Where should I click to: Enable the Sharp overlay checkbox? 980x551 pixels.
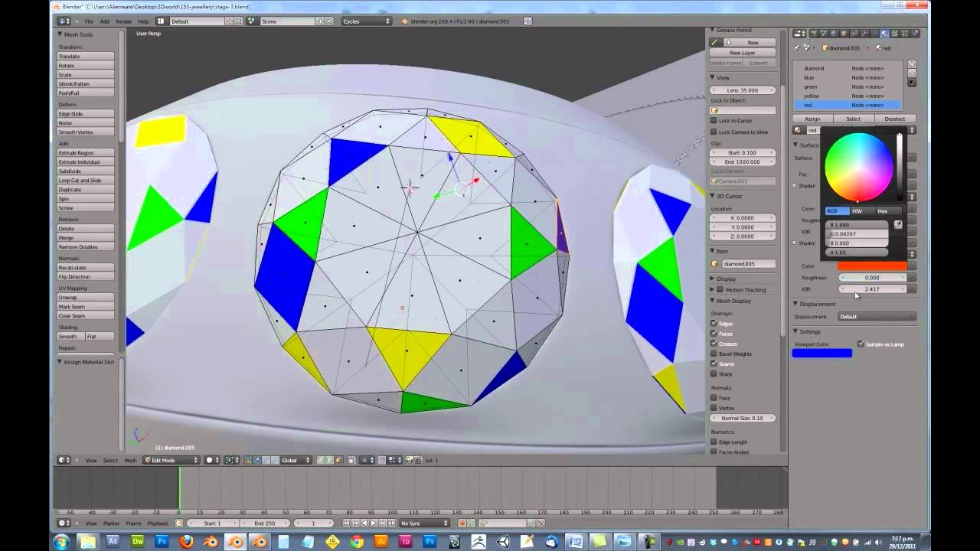click(x=714, y=373)
